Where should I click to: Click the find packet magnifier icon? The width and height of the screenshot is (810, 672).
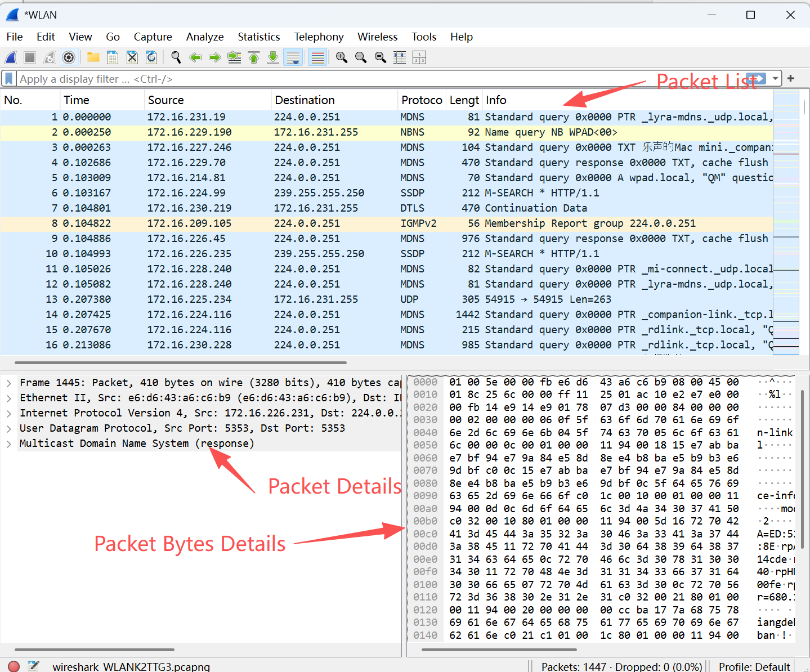(x=176, y=57)
